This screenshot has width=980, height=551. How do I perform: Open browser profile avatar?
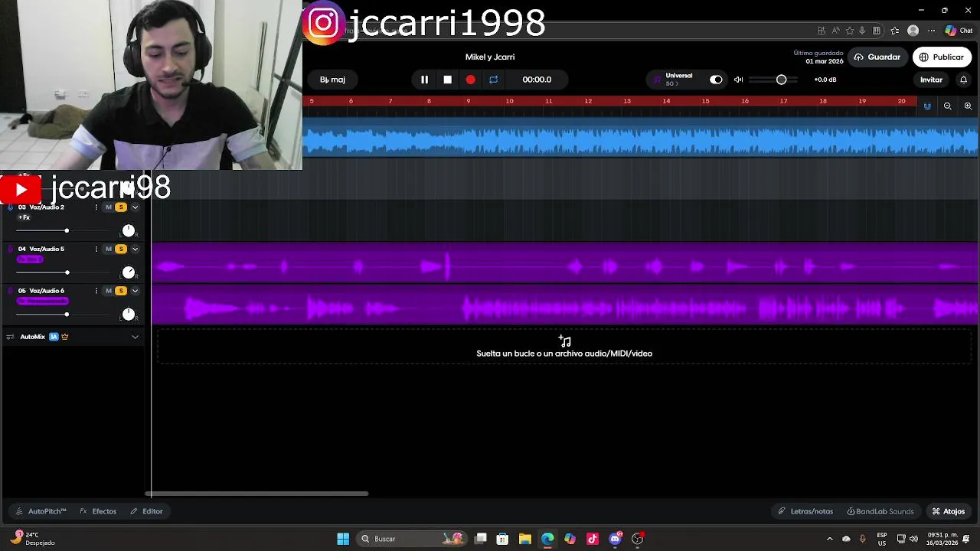(913, 31)
